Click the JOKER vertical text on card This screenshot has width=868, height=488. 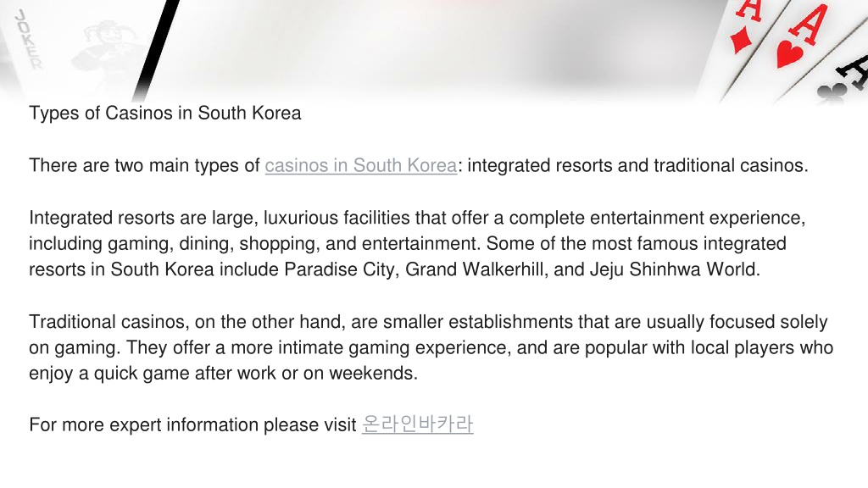tap(29, 39)
